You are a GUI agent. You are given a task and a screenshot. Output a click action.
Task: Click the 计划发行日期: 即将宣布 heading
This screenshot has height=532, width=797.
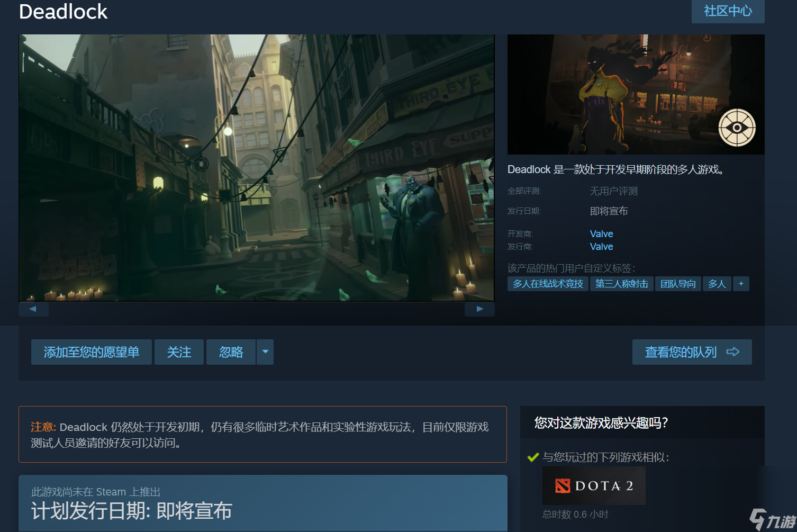[131, 511]
